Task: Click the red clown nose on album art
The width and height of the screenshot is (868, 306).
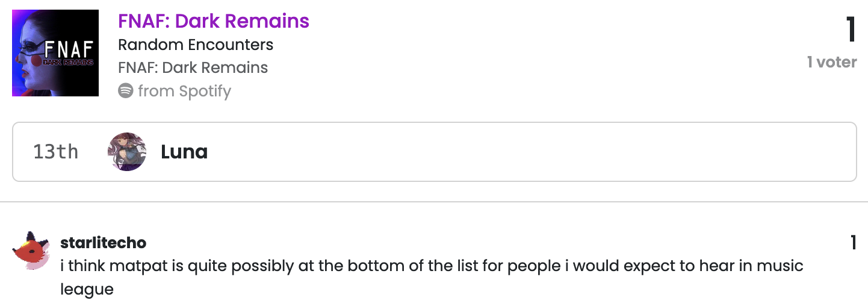Action: (x=36, y=61)
